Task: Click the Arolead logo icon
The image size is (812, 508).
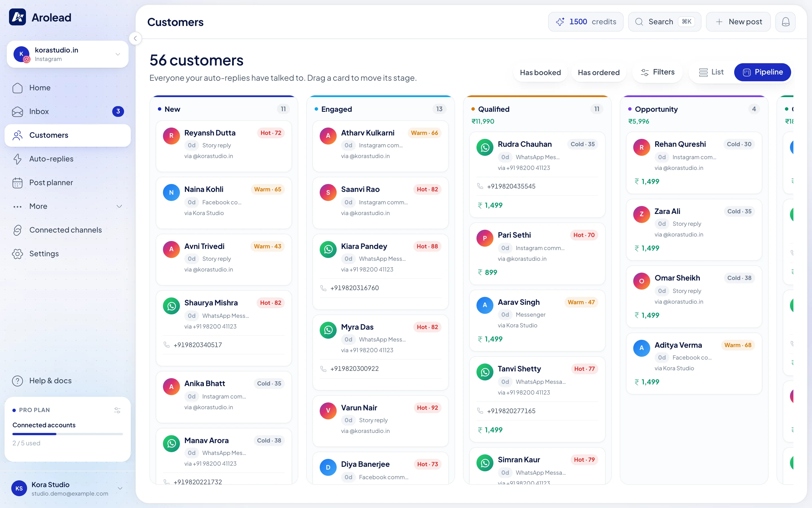Action: (17, 17)
